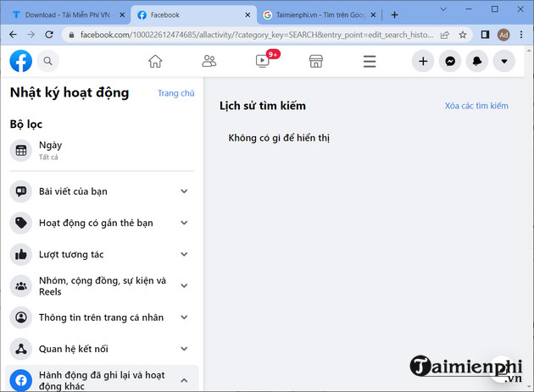Click the Trang chủ link
534x392 pixels.
[x=176, y=93]
